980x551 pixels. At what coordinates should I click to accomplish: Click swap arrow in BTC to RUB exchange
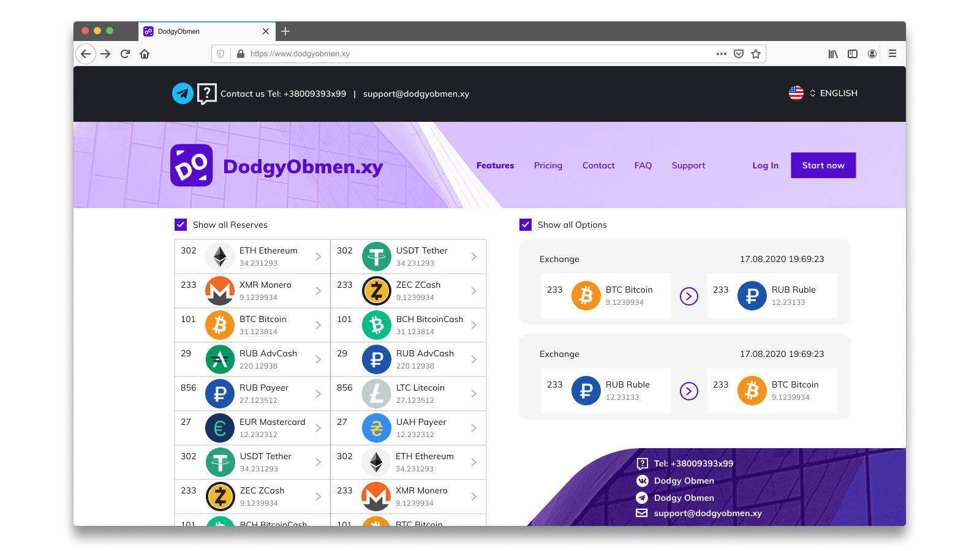tap(689, 296)
